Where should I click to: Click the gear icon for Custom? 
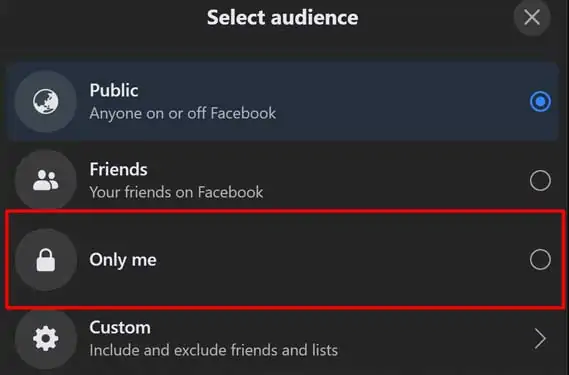[46, 338]
